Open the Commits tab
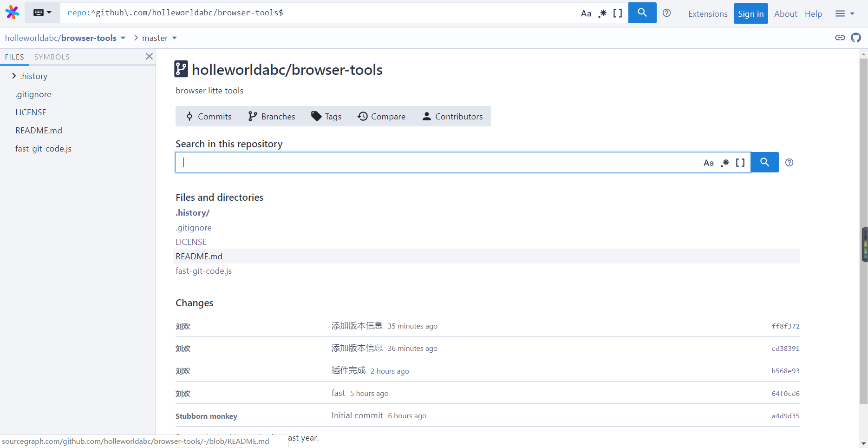 click(x=209, y=116)
